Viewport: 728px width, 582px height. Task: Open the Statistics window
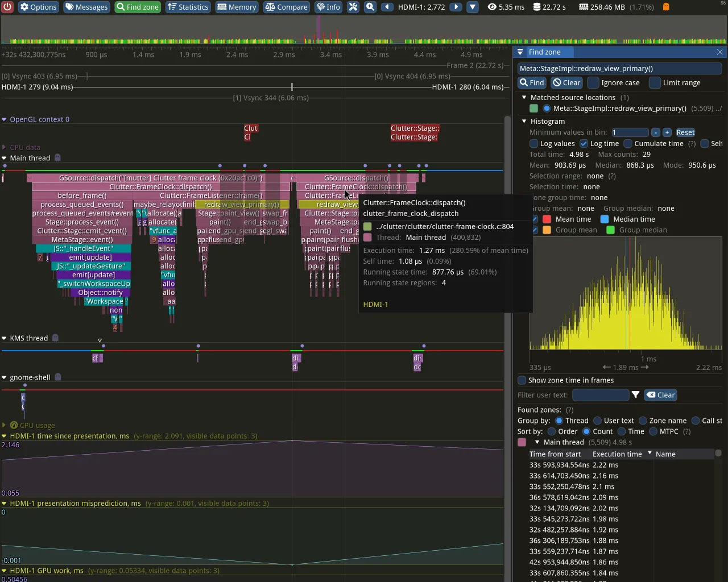188,7
